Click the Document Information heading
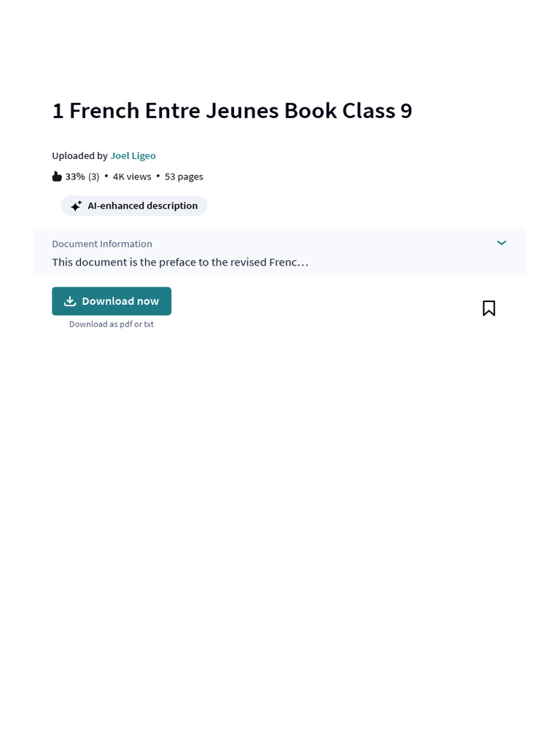Screen dimensions: 560x747 pos(102,244)
